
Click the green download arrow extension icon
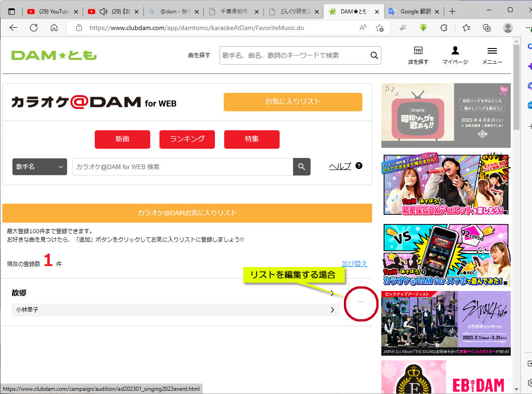pos(423,28)
